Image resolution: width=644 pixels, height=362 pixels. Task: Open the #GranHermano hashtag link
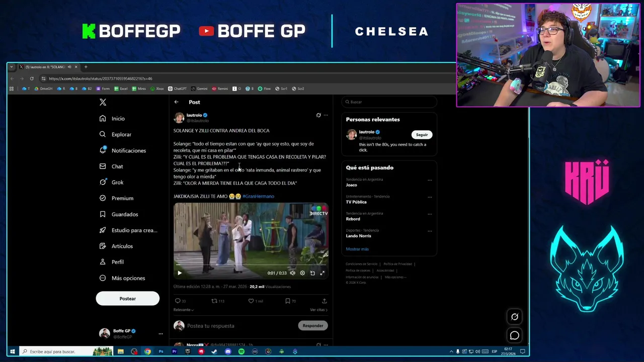[258, 196]
